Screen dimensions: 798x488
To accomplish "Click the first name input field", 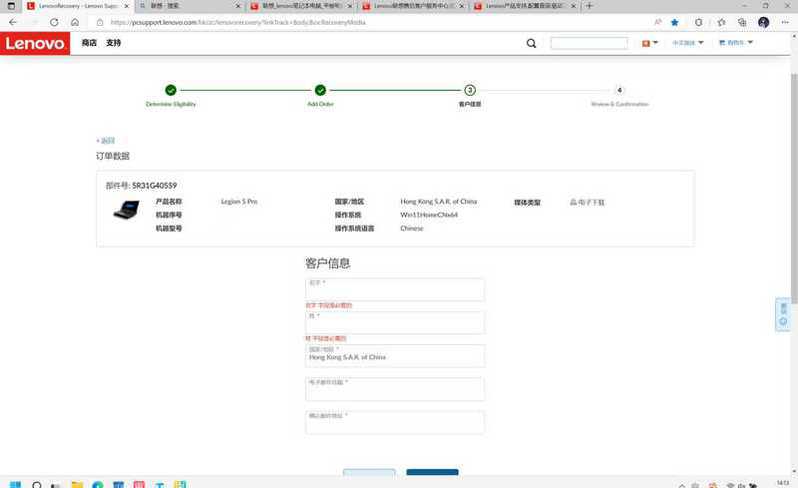I will [x=395, y=289].
